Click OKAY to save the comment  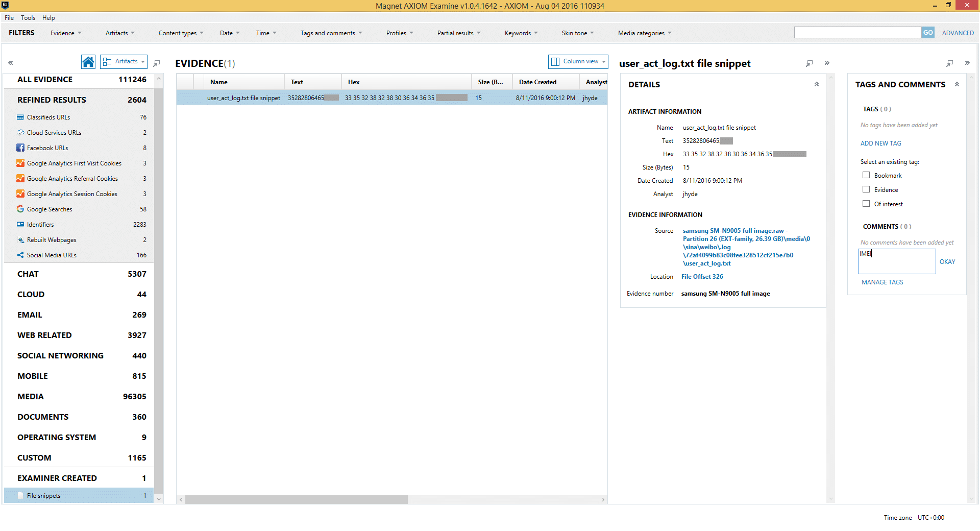click(x=947, y=262)
